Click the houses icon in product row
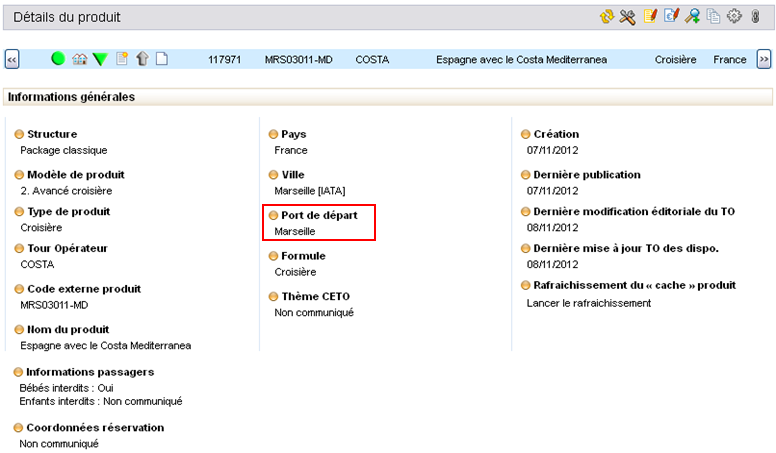 pyautogui.click(x=80, y=59)
